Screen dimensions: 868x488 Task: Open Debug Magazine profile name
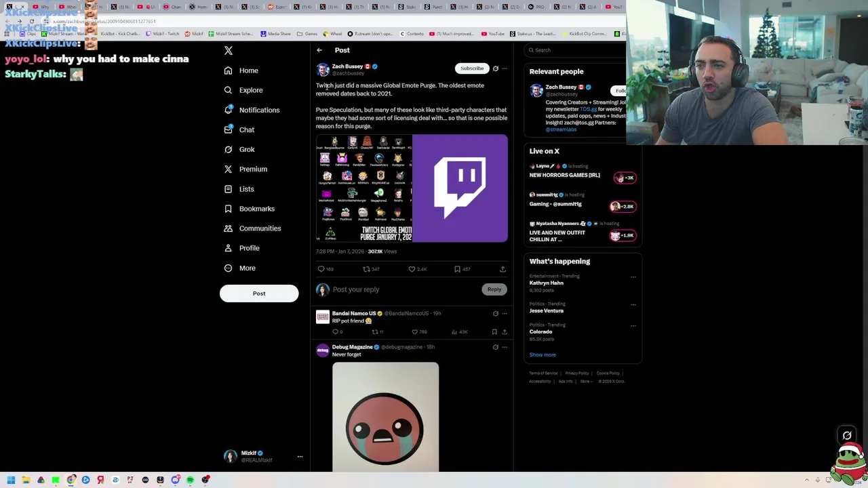click(x=352, y=347)
